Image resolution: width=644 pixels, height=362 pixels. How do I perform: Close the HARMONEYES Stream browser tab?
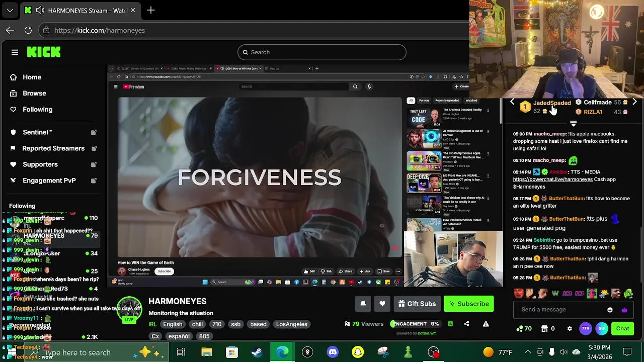pos(133,10)
